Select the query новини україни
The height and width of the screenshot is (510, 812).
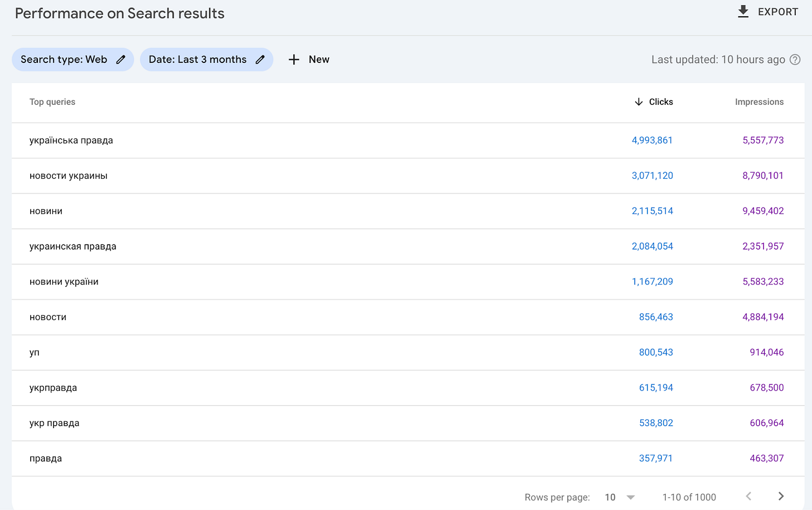pyautogui.click(x=64, y=281)
